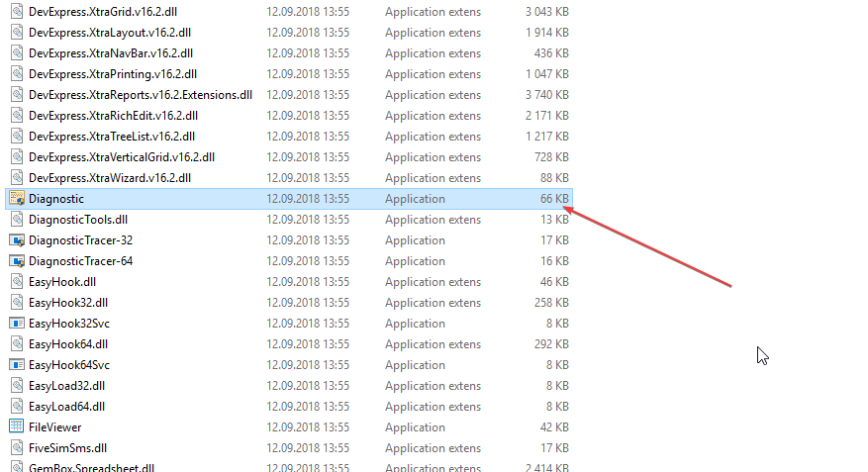This screenshot has width=868, height=472.
Task: Select the EasyHook.dll file name
Action: tap(62, 282)
